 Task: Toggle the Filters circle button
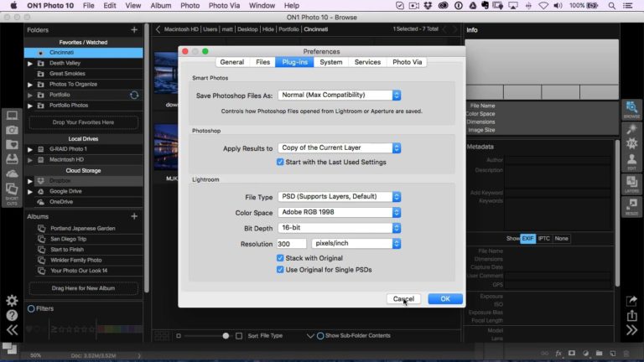(31, 308)
